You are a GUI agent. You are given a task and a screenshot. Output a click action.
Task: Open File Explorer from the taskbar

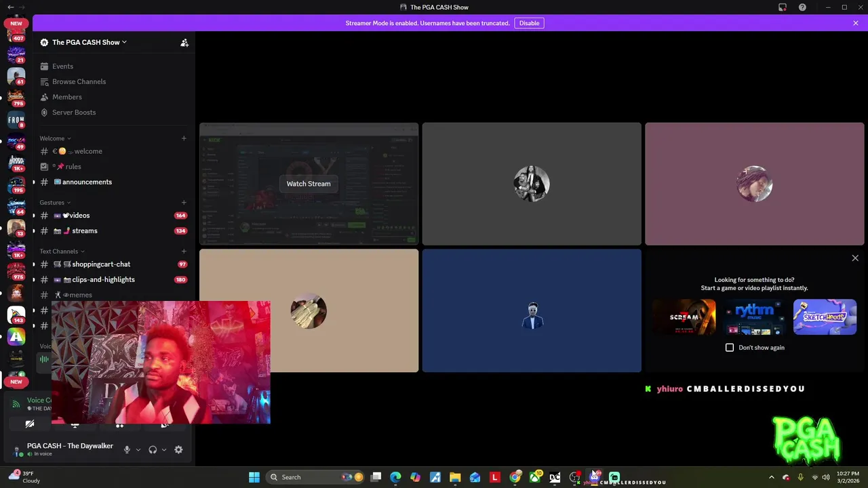click(x=455, y=477)
